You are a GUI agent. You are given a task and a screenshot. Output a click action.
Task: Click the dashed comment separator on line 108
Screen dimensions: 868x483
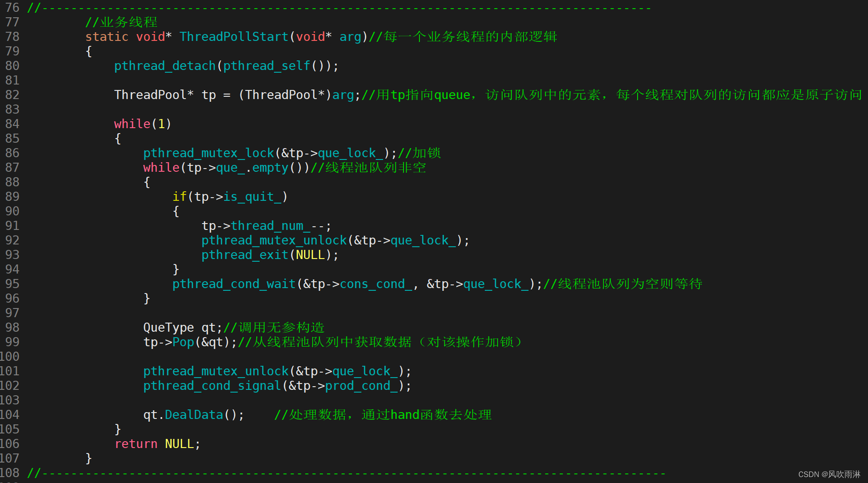click(x=347, y=473)
